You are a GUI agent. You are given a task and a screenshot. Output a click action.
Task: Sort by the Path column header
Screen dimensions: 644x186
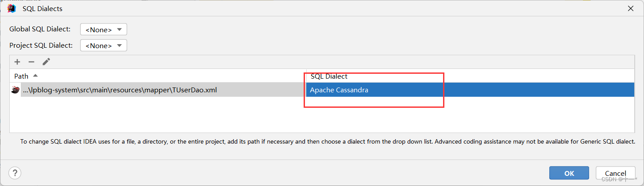(x=21, y=76)
